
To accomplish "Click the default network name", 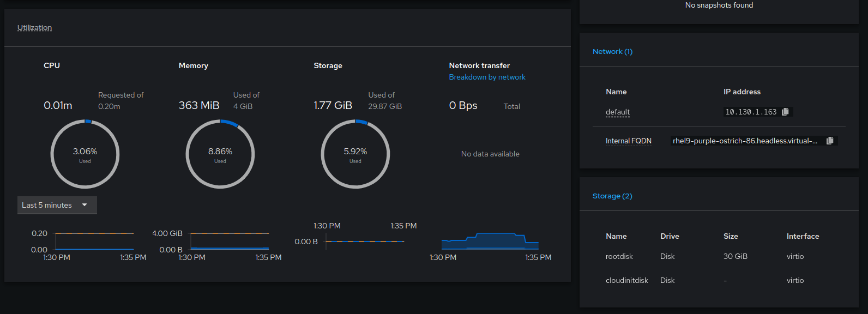I will click(618, 112).
